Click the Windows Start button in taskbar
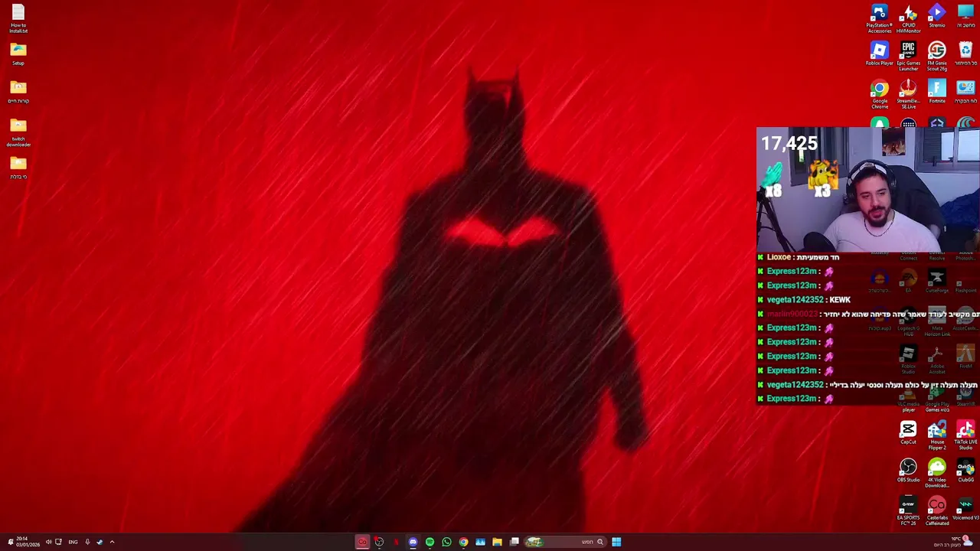Image resolution: width=980 pixels, height=551 pixels. point(616,542)
